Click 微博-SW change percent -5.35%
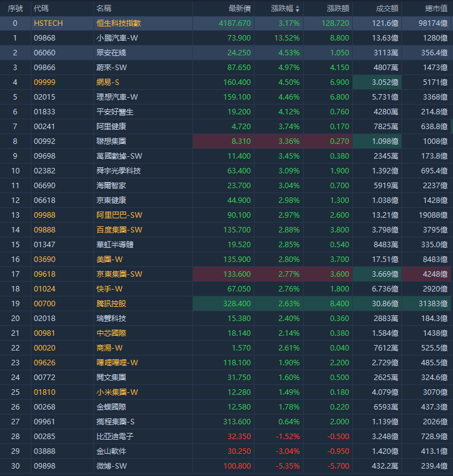Image resolution: width=453 pixels, height=476 pixels. click(x=288, y=466)
